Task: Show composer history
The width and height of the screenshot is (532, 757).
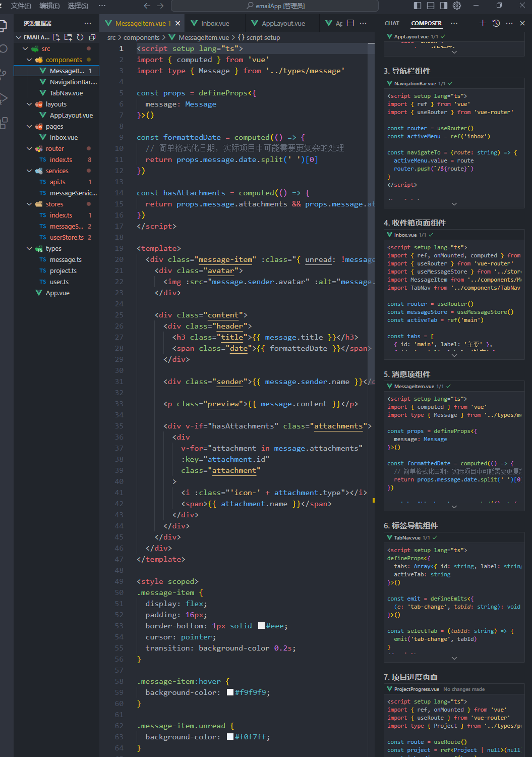Action: coord(496,23)
